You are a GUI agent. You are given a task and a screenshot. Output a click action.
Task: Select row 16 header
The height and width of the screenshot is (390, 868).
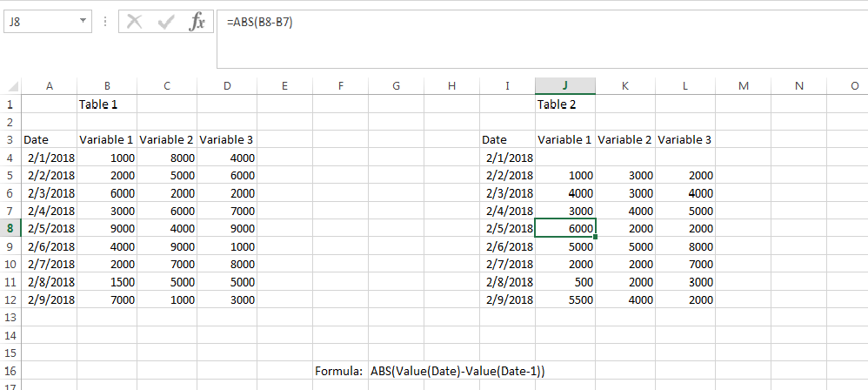[10, 371]
